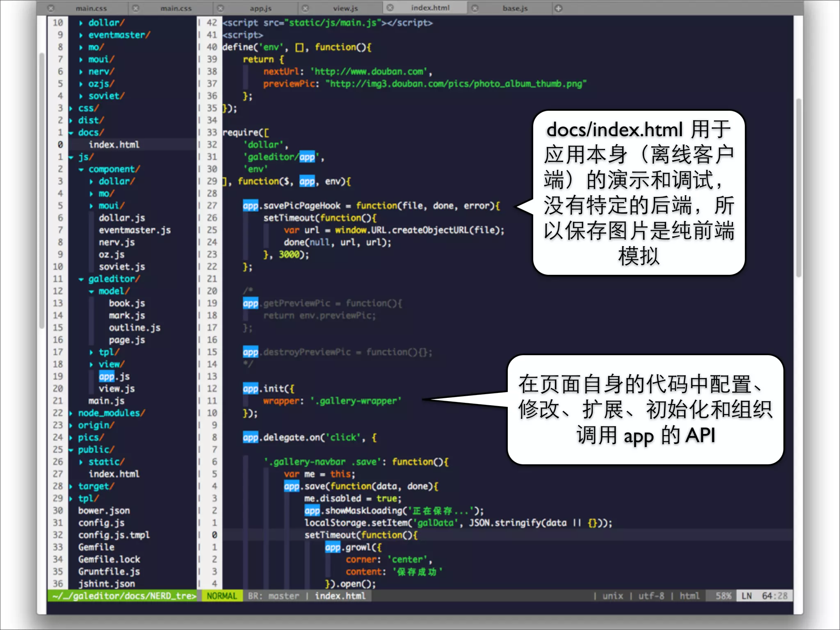Expand the dist/ directory

point(71,121)
